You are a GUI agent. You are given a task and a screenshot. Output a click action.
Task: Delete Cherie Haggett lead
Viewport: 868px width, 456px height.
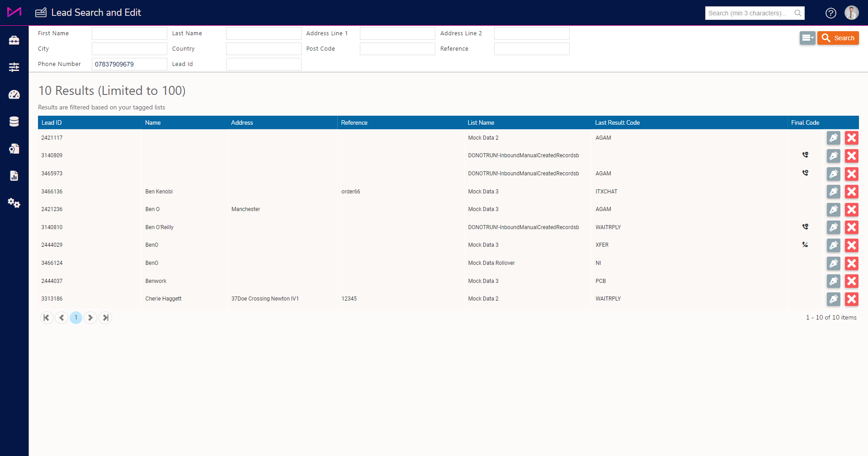852,299
